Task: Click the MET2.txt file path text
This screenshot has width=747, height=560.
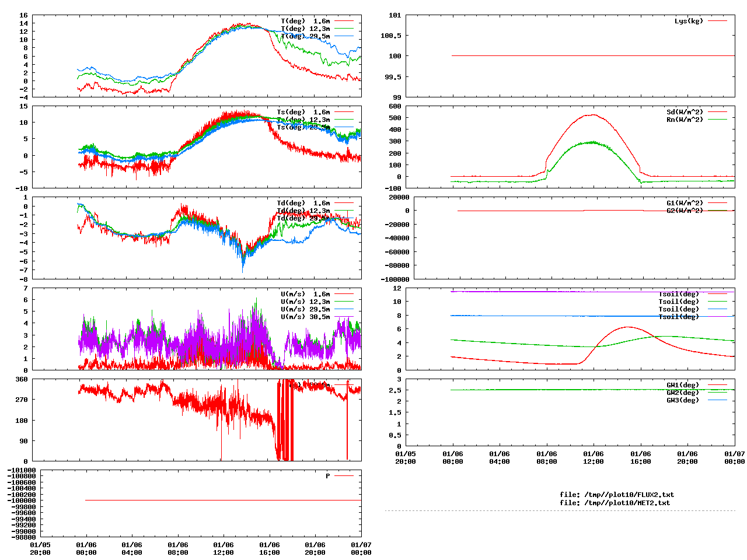Action: pos(615,503)
